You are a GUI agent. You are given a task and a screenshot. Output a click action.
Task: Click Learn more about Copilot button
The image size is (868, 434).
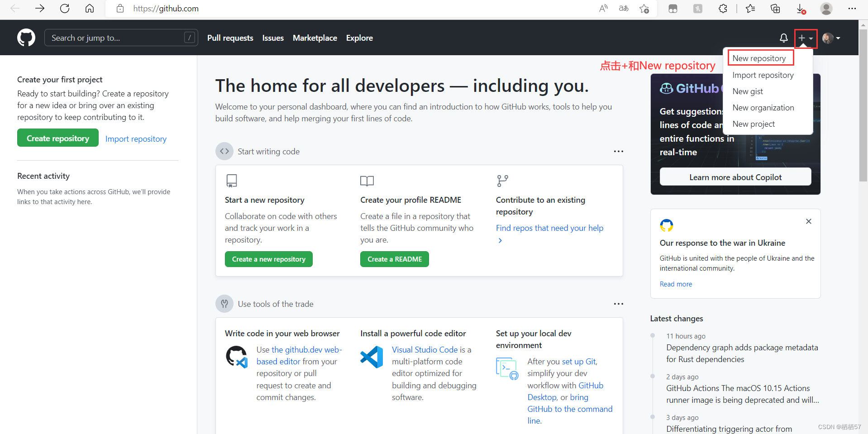pos(735,177)
